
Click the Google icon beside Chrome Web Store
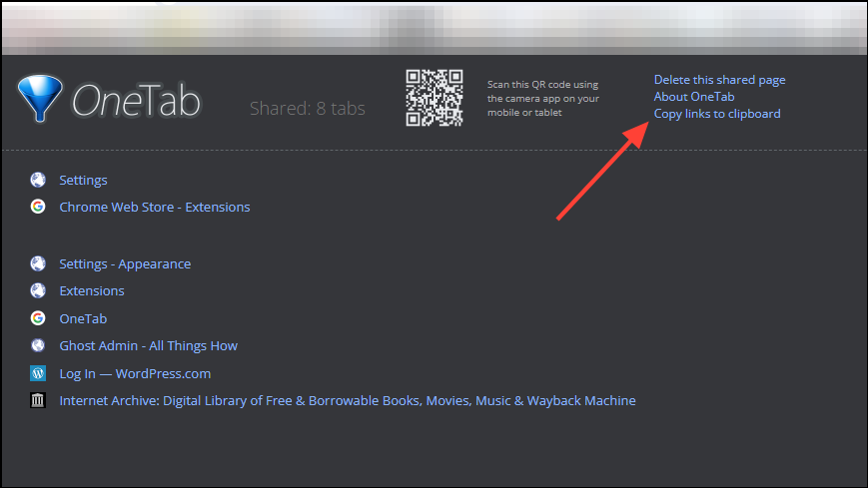38,207
